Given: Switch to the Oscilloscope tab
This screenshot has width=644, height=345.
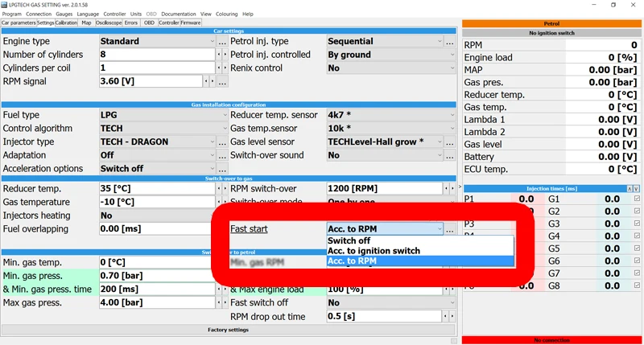Looking at the screenshot, I should click(109, 23).
